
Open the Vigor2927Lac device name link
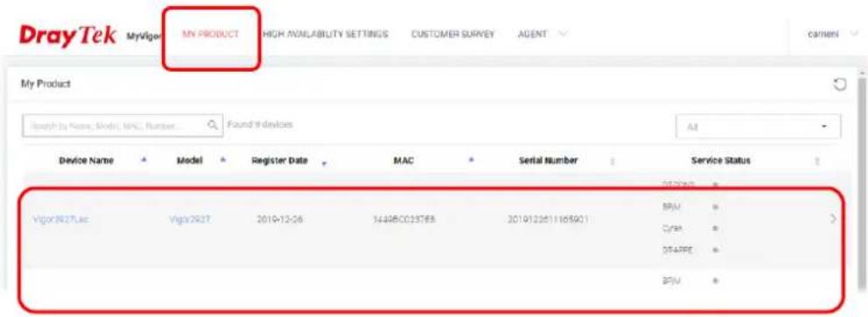point(60,220)
